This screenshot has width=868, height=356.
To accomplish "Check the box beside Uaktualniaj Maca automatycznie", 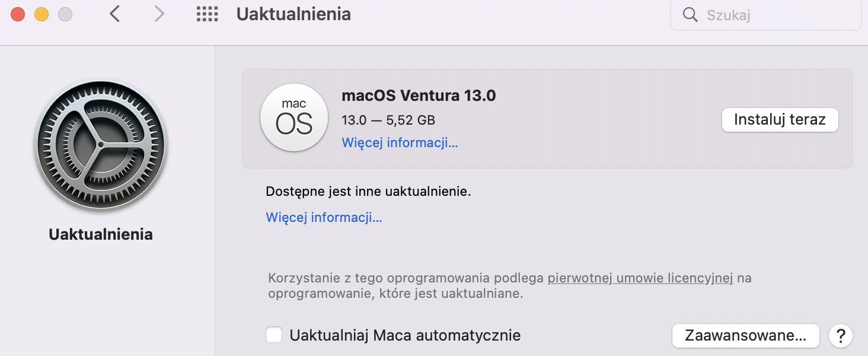I will [x=273, y=335].
